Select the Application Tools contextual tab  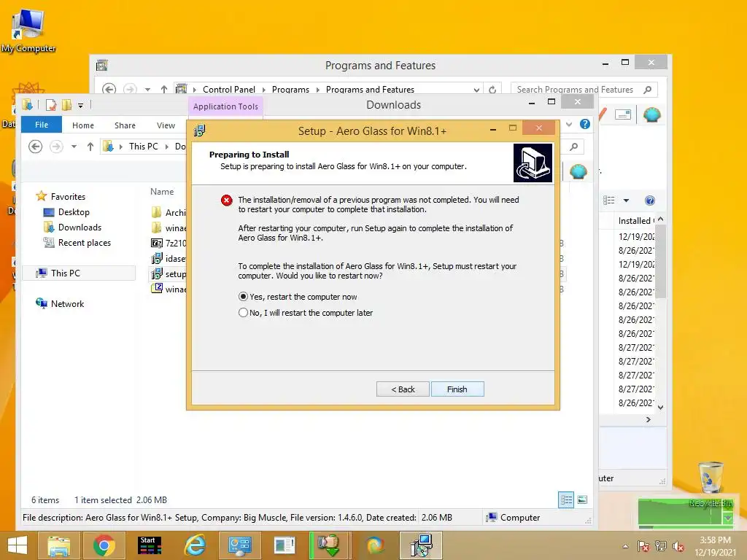(x=225, y=106)
